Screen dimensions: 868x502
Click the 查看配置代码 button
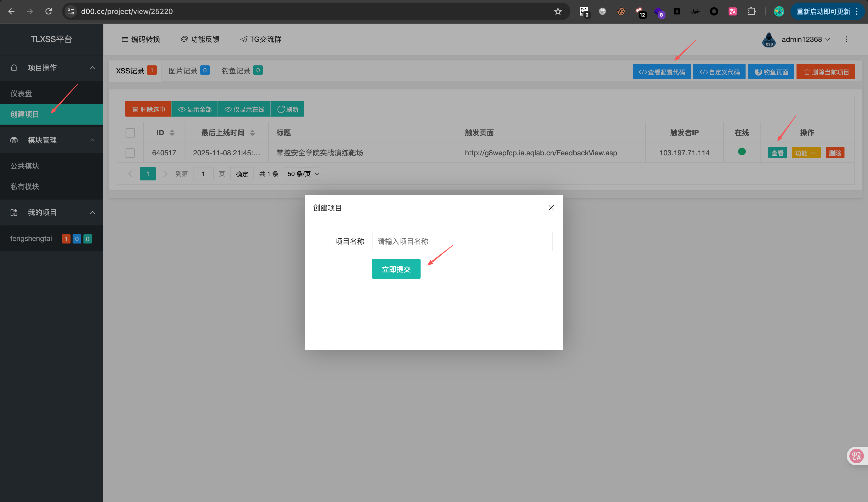pos(661,72)
